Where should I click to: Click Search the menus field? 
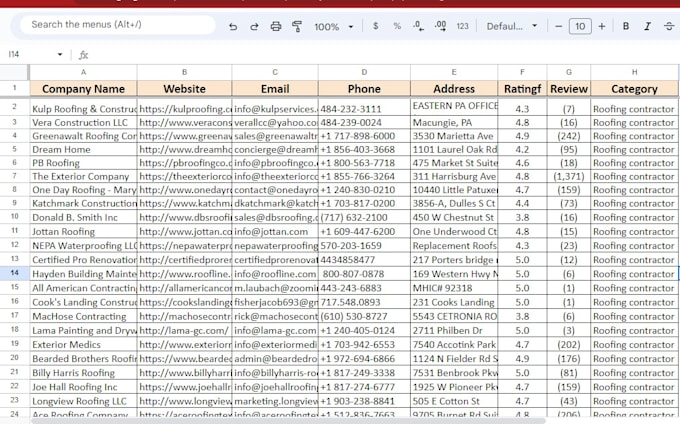coord(117,25)
